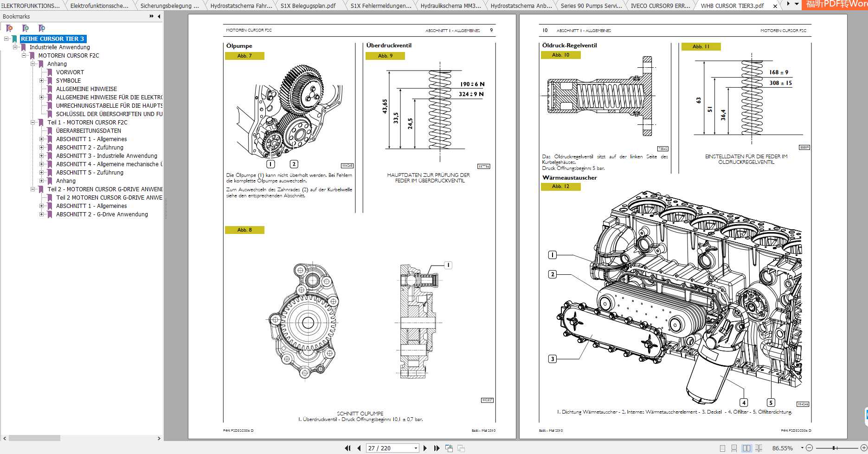The height and width of the screenshot is (454, 868).
Task: Click the zoom in plus icon
Action: 863,448
